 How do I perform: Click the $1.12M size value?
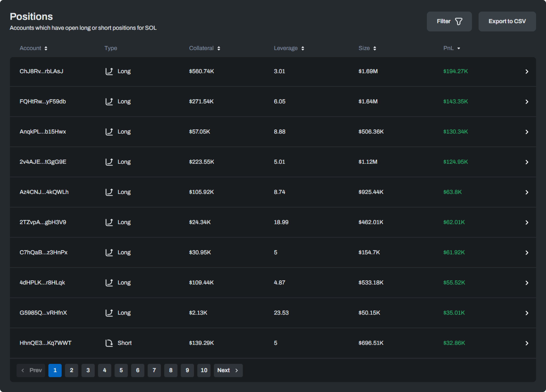(x=368, y=162)
